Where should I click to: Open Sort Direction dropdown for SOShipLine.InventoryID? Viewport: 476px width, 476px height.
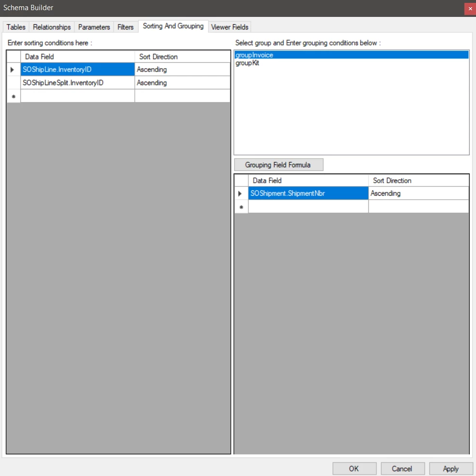pyautogui.click(x=182, y=70)
